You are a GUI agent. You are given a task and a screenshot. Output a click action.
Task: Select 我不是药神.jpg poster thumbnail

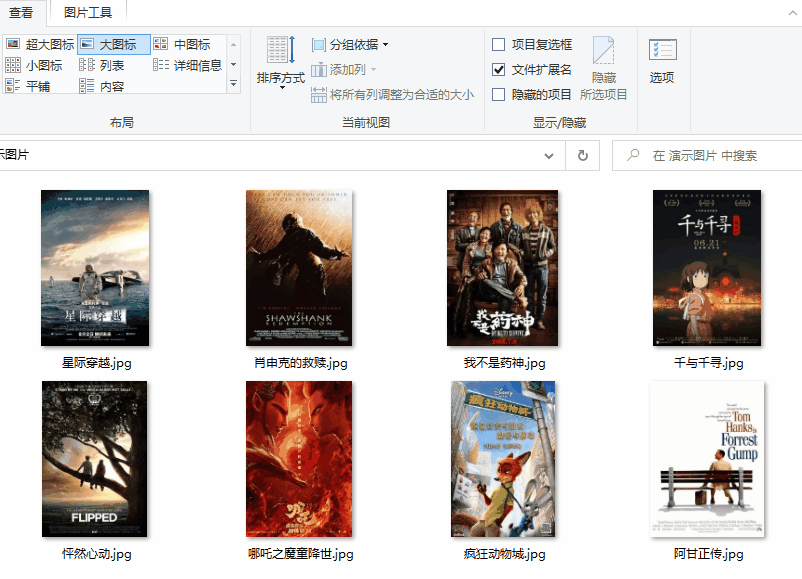click(502, 268)
